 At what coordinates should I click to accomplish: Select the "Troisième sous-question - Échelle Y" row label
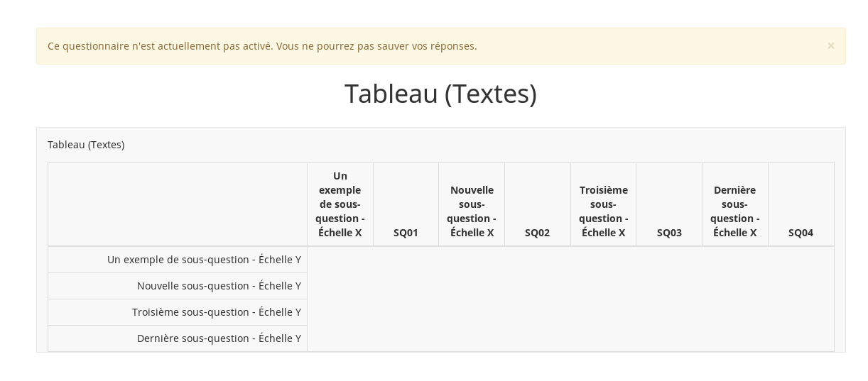(x=216, y=312)
